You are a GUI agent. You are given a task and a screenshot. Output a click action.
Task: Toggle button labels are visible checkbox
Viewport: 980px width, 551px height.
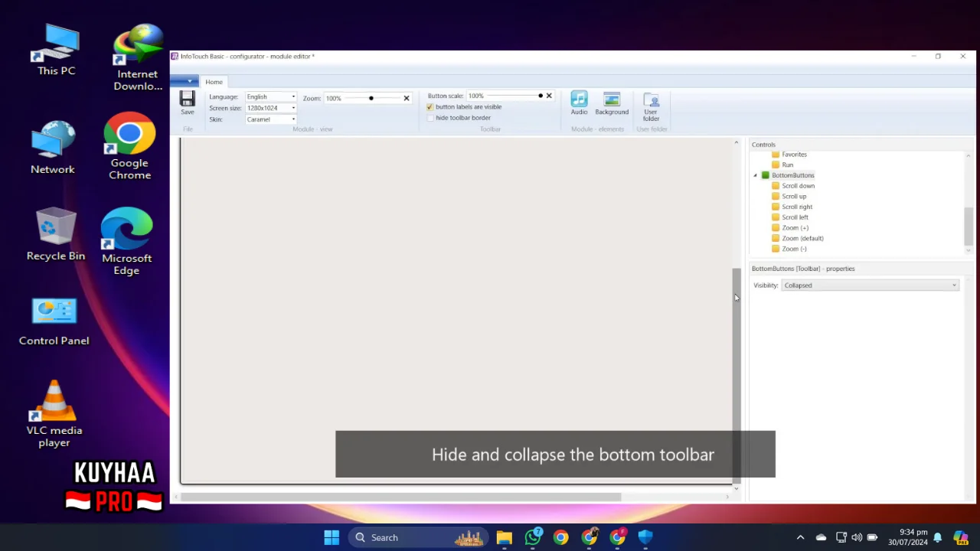point(430,107)
